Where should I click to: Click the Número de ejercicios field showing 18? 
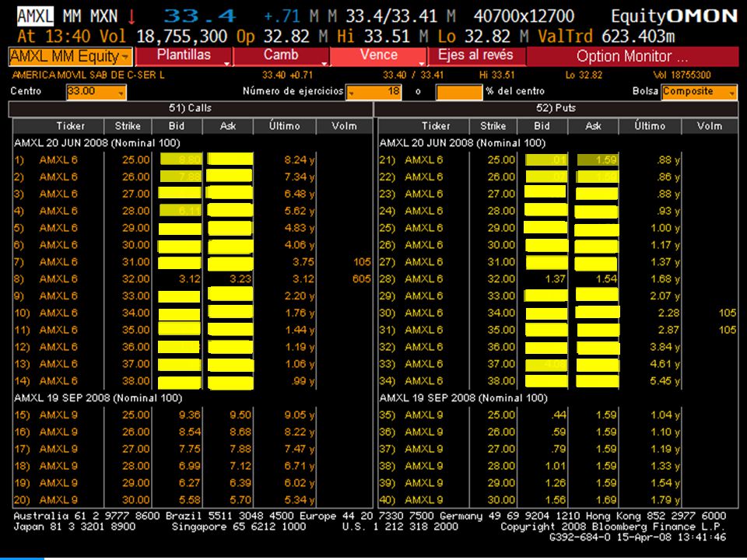[374, 92]
